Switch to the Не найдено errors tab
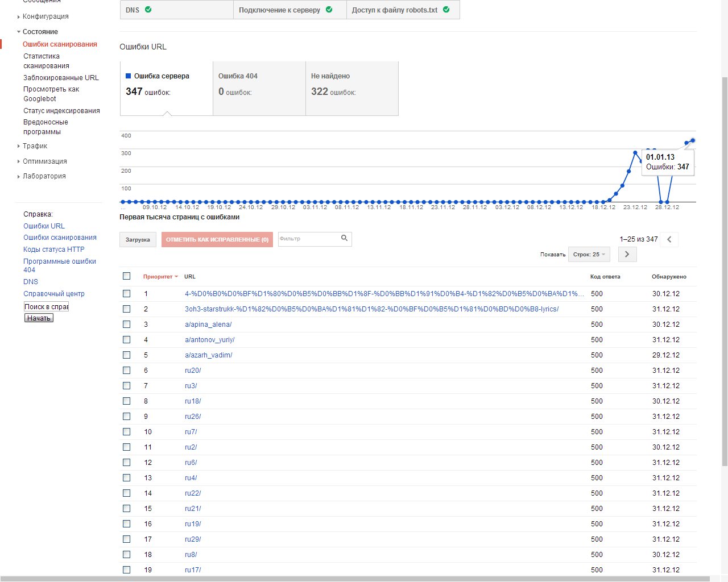728x582 pixels. (351, 89)
